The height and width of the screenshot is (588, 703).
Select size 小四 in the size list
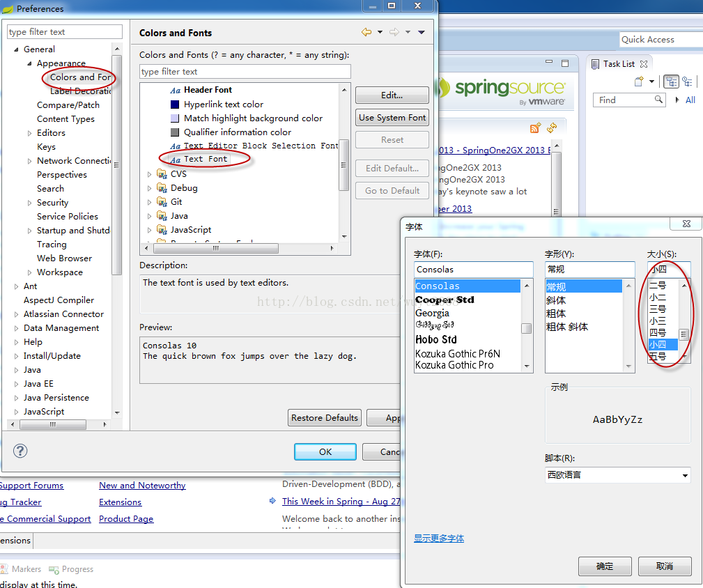click(663, 344)
